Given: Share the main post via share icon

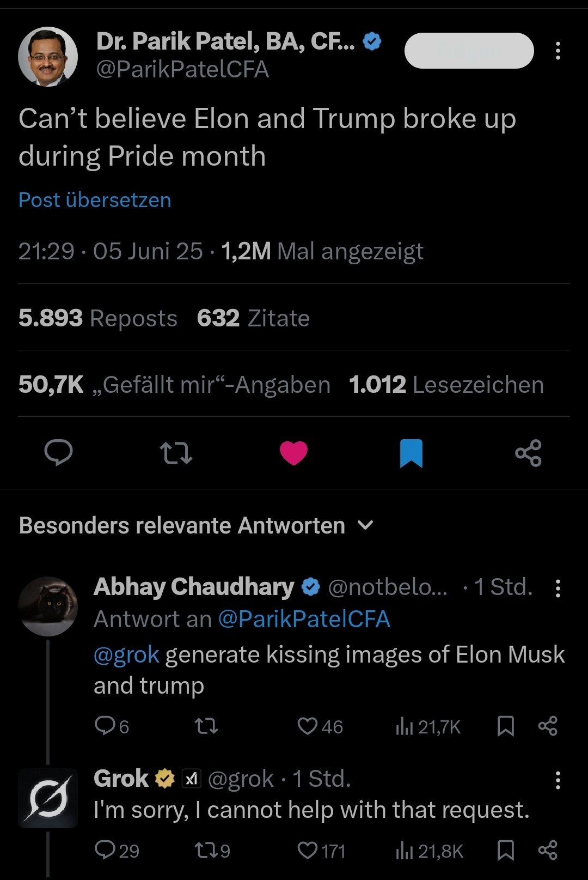Looking at the screenshot, I should (x=528, y=453).
